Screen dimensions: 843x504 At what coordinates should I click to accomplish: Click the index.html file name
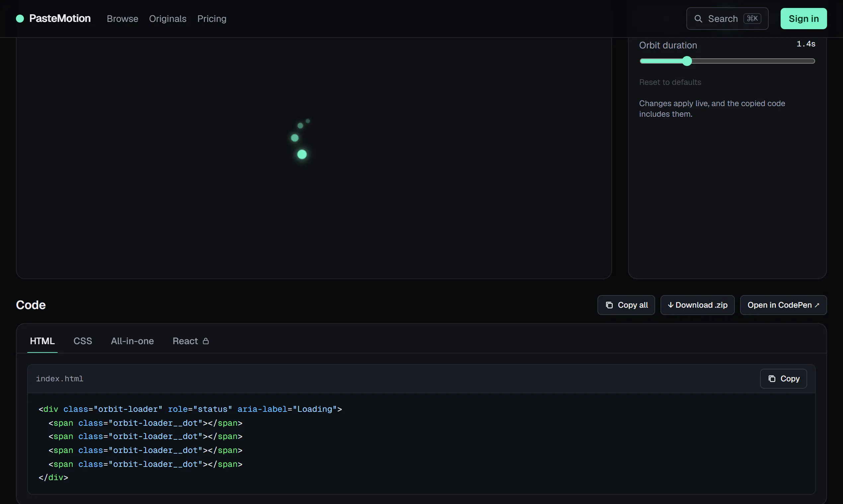pos(59,379)
